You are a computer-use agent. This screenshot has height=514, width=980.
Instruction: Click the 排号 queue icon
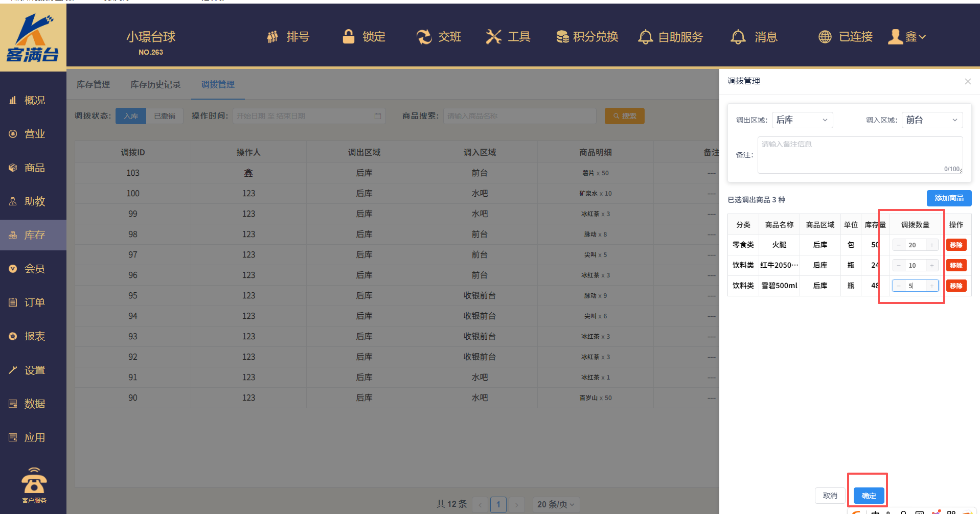coord(273,37)
